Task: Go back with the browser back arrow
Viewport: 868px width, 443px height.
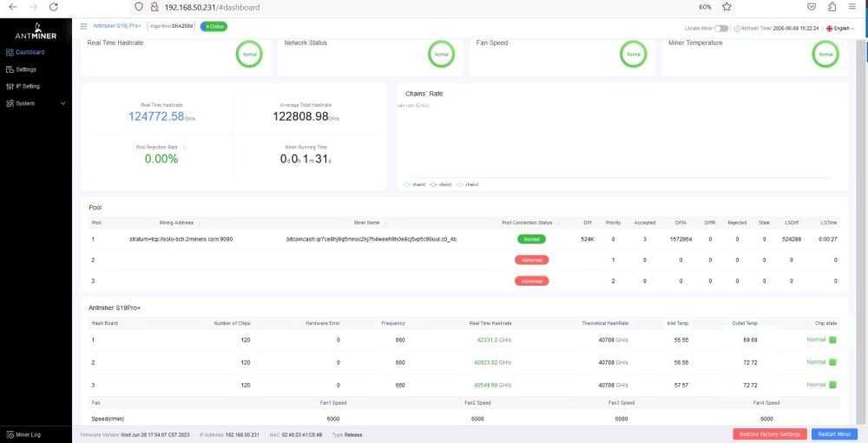Action: tap(13, 7)
